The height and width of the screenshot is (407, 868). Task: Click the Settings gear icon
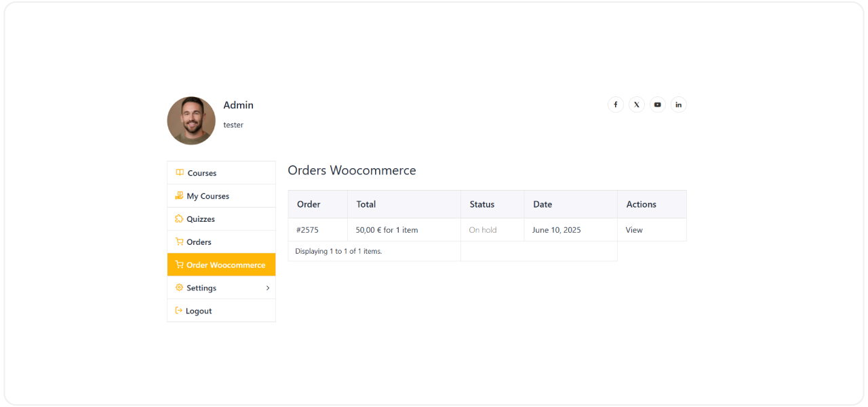pyautogui.click(x=178, y=288)
